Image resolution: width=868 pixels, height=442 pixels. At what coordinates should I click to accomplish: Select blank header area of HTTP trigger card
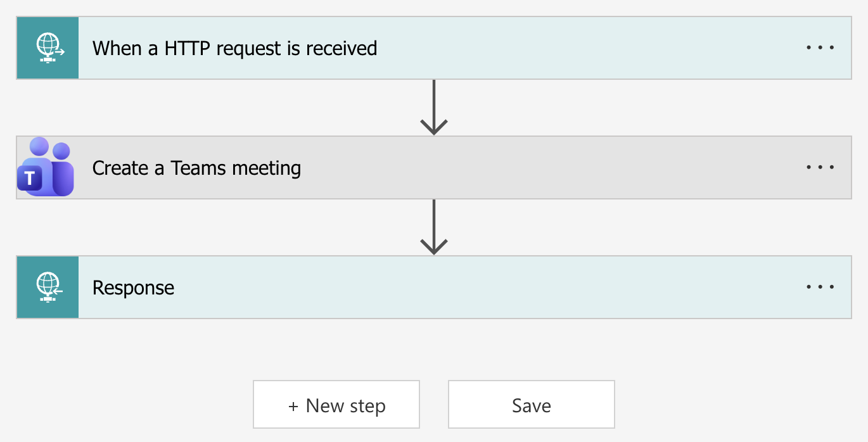(570, 48)
